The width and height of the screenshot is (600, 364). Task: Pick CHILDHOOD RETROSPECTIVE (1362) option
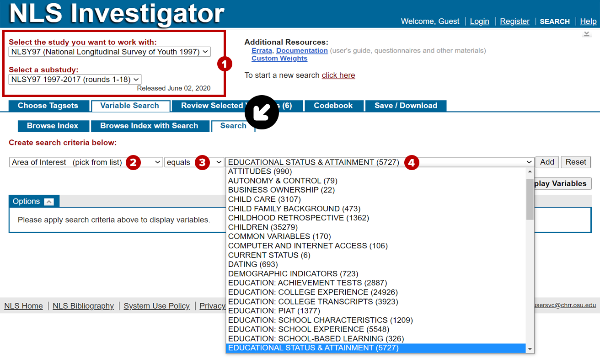[376, 218]
